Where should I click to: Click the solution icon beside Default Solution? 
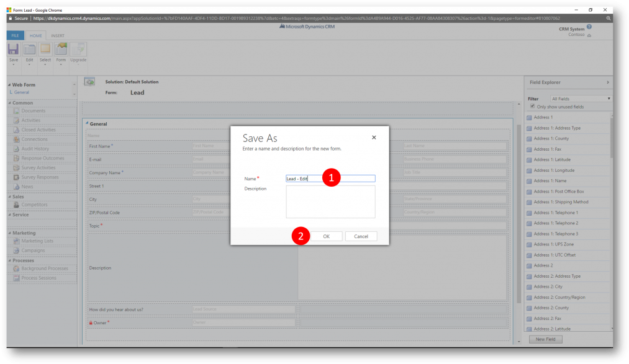tap(89, 82)
